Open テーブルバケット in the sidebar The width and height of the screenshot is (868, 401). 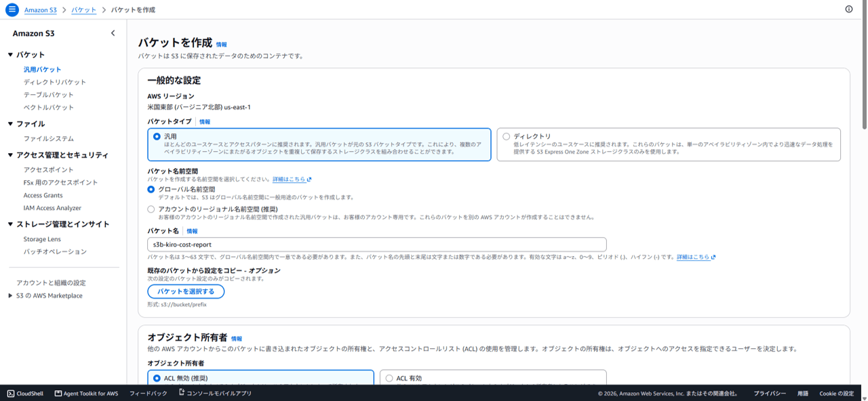(x=49, y=95)
